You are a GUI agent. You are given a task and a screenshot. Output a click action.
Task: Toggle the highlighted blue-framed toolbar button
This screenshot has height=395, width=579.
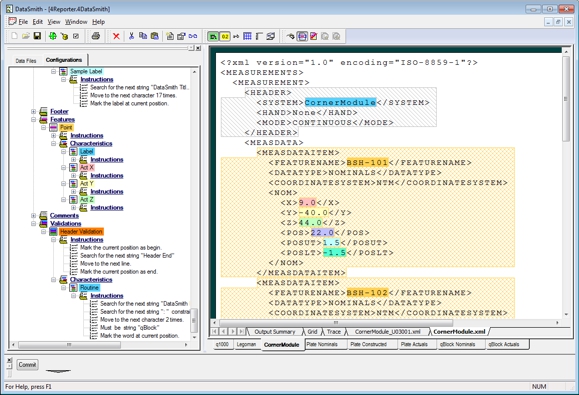point(302,36)
